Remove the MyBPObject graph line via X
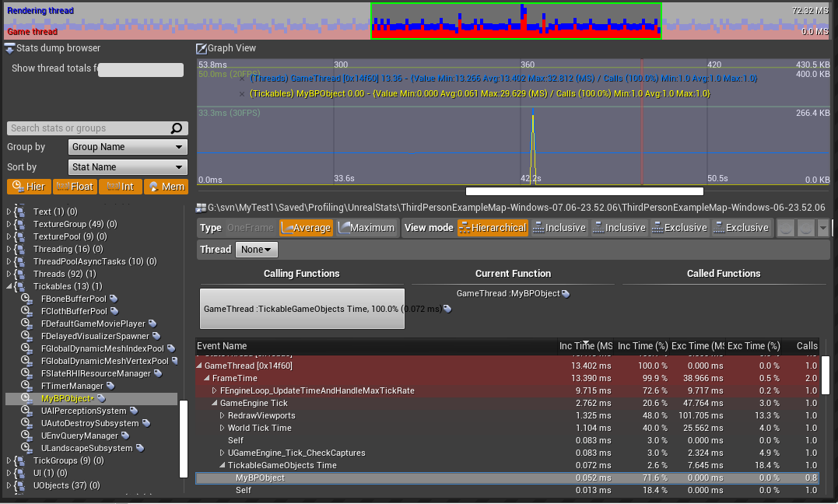The width and height of the screenshot is (838, 504). tap(242, 94)
